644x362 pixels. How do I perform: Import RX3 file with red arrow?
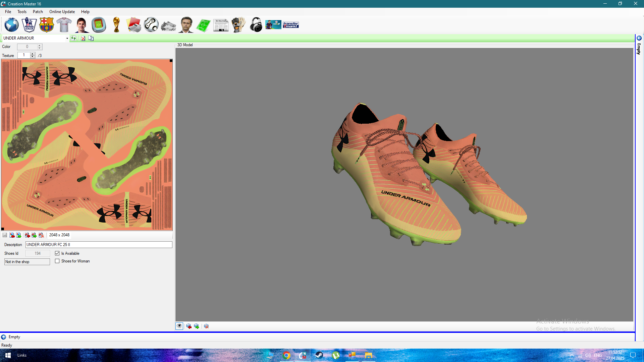tap(27, 235)
